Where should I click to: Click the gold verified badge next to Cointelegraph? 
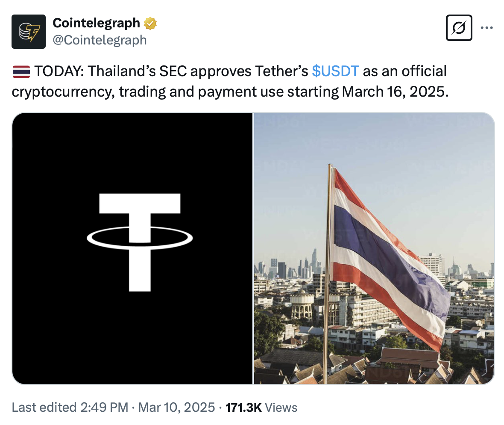150,23
